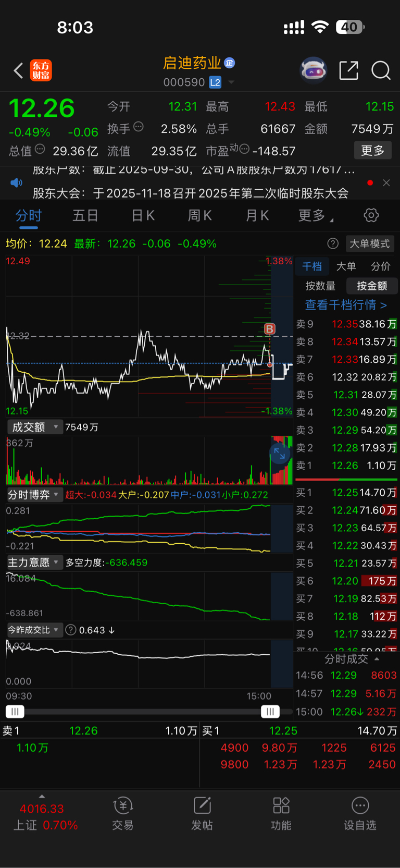Tap the expand chart fullscreen icon
The width and height of the screenshot is (400, 868).
(x=280, y=454)
